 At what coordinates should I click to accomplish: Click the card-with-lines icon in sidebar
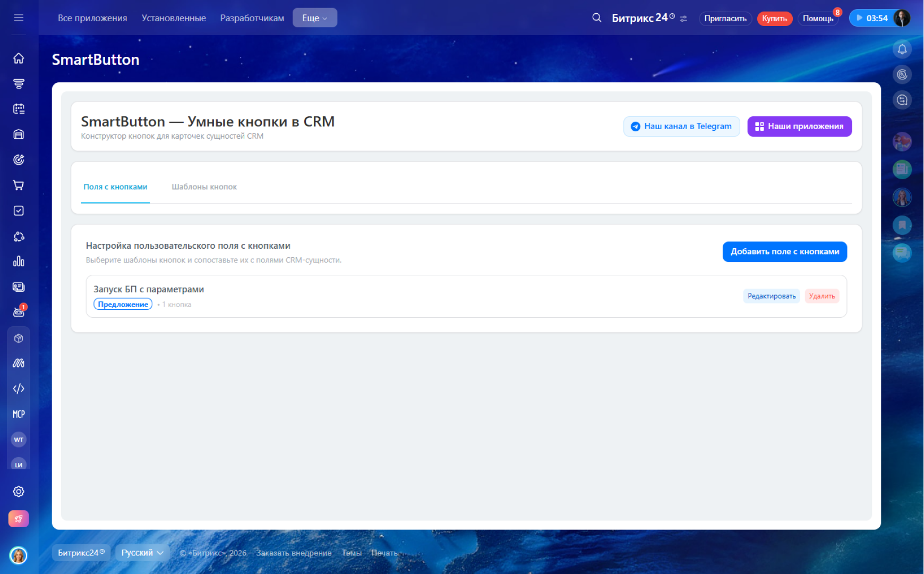click(19, 287)
